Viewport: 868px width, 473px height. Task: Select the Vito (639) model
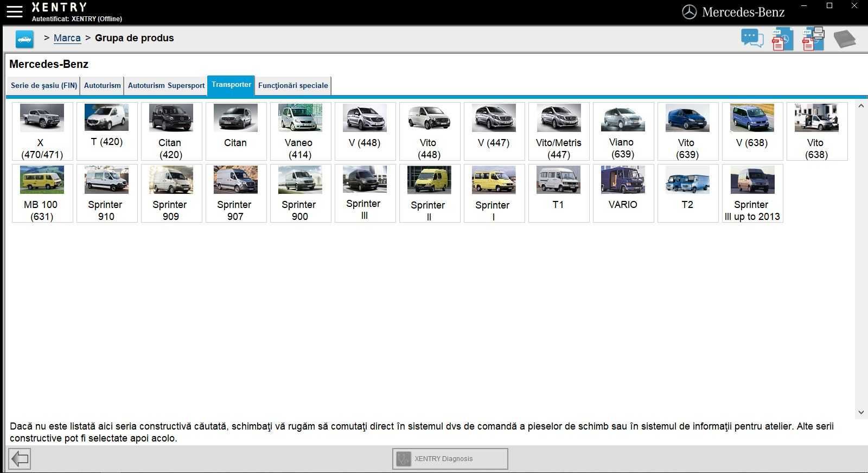[688, 131]
